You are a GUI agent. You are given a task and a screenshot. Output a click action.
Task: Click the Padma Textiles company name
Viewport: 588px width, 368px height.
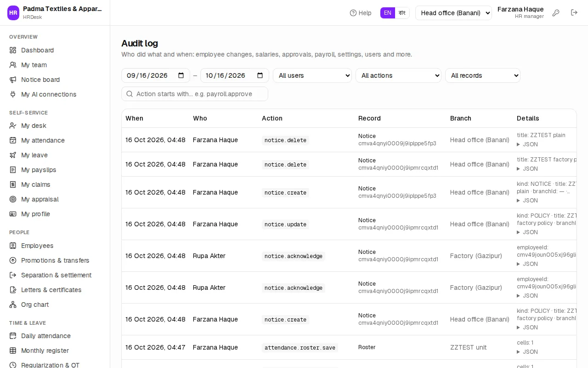pyautogui.click(x=62, y=9)
